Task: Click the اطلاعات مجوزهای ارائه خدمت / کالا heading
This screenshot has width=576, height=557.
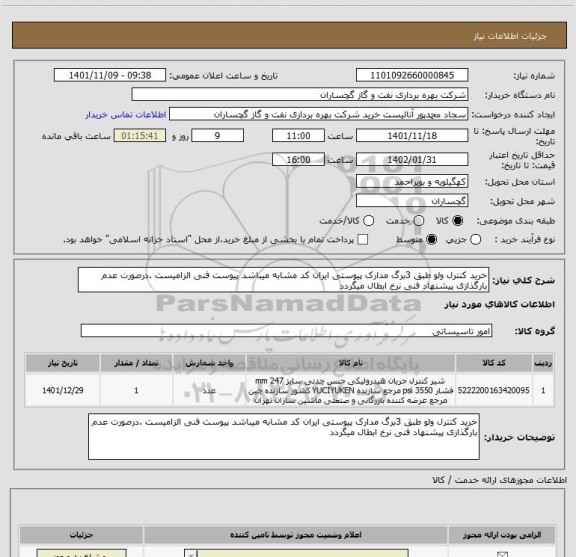Action: tap(499, 480)
